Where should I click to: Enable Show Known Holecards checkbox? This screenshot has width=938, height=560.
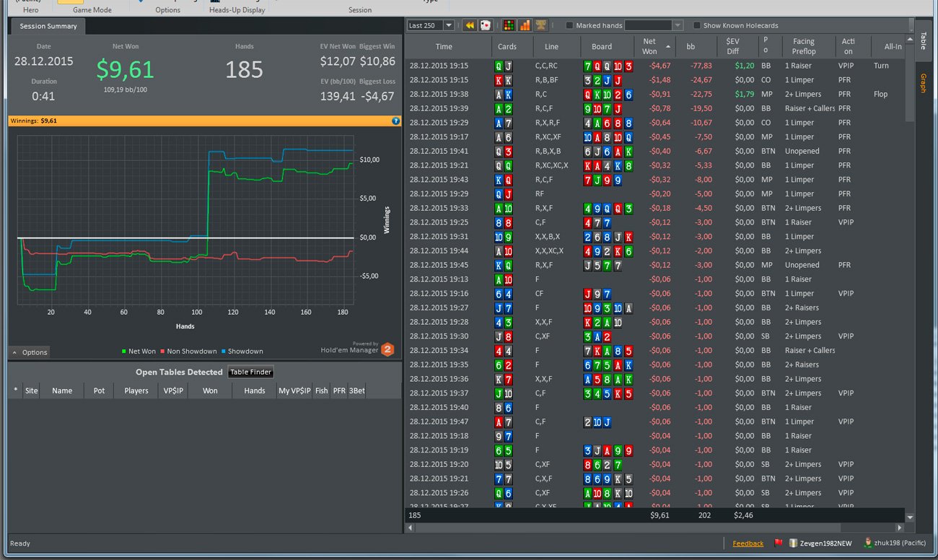pos(697,26)
